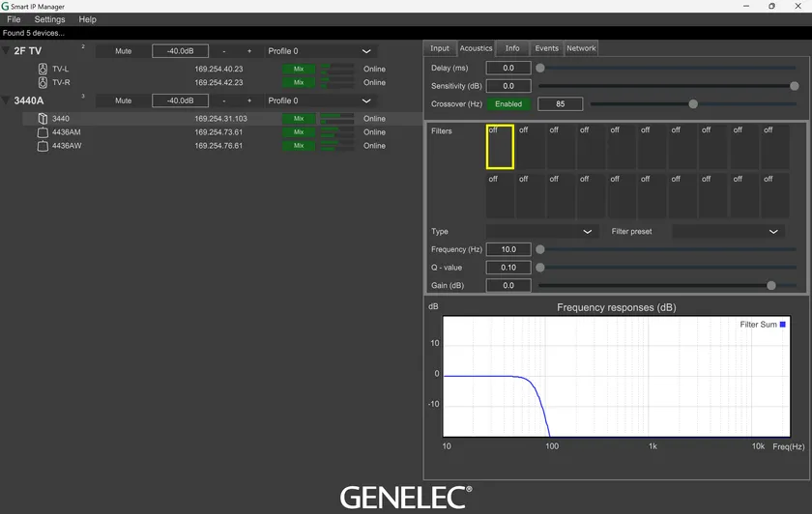Switch to the Network tab
Image resolution: width=812 pixels, height=514 pixels.
[x=581, y=48]
